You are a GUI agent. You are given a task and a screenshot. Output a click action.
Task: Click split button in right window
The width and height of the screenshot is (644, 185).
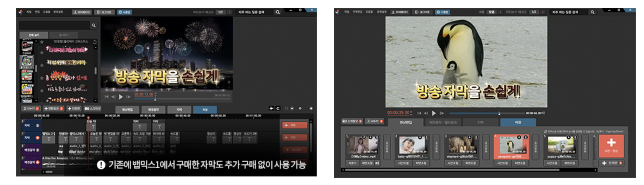point(375,121)
